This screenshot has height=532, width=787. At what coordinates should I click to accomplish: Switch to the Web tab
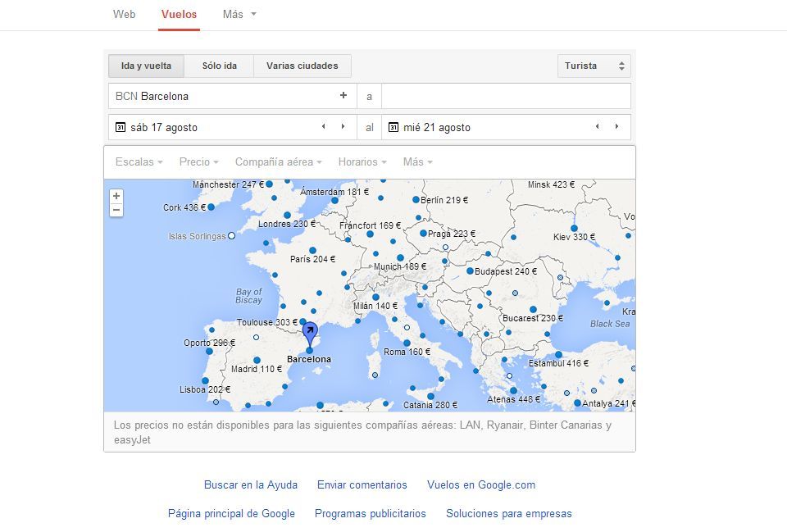[124, 14]
